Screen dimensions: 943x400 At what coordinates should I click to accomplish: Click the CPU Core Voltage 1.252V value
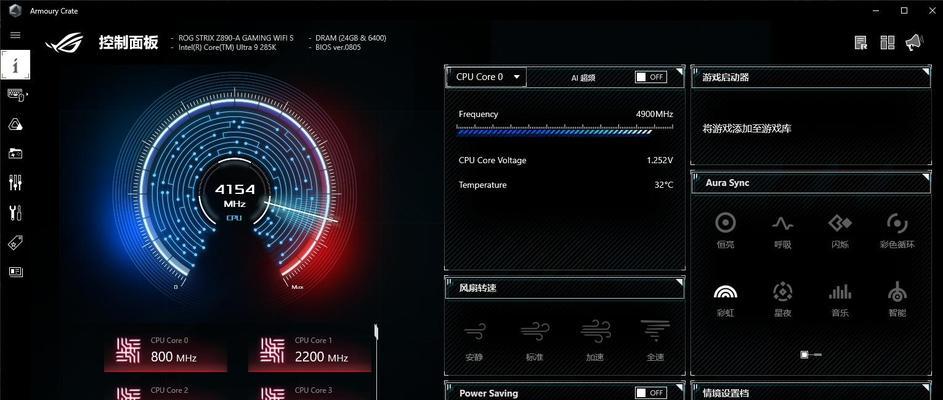tap(660, 160)
